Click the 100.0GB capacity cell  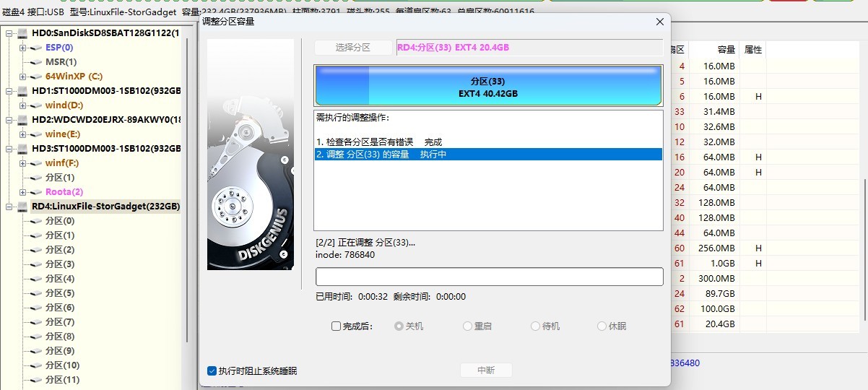coord(714,308)
